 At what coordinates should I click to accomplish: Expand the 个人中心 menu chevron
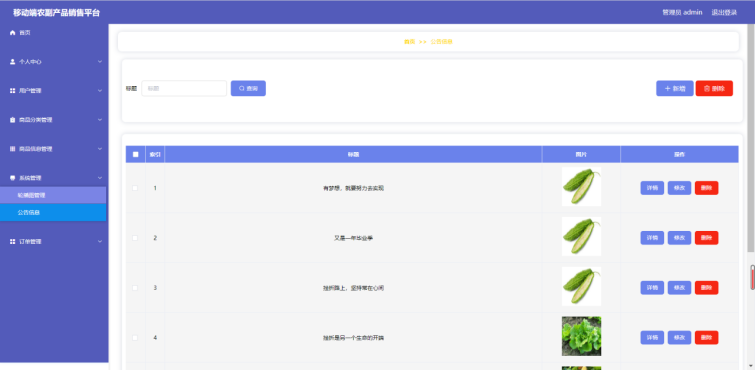click(100, 62)
